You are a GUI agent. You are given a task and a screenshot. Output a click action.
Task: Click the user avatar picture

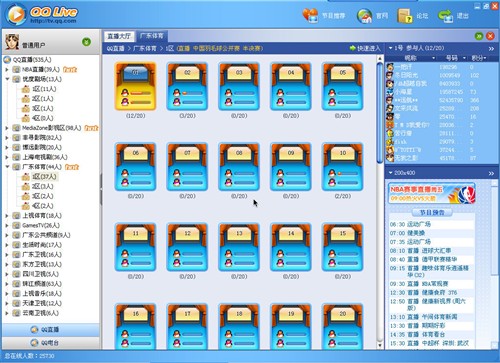click(x=12, y=42)
